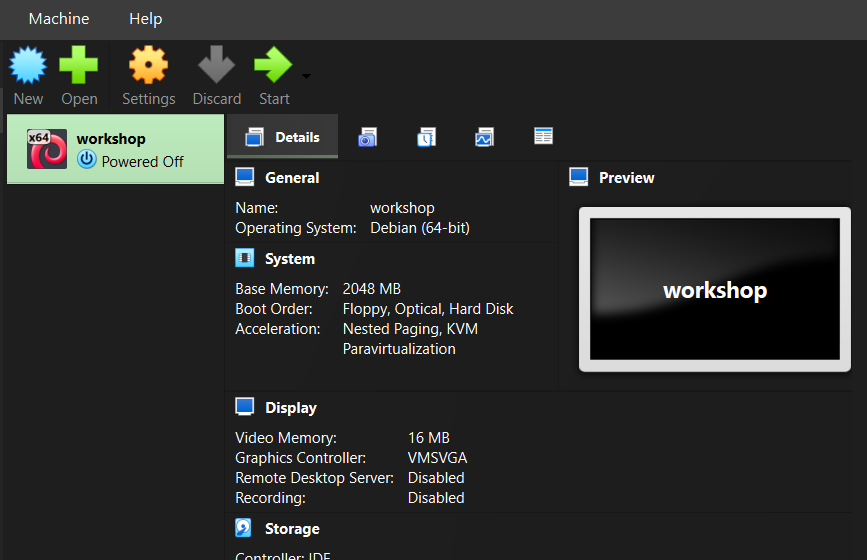The width and height of the screenshot is (867, 560).
Task: Open the File Manager tab icon
Action: click(x=543, y=135)
